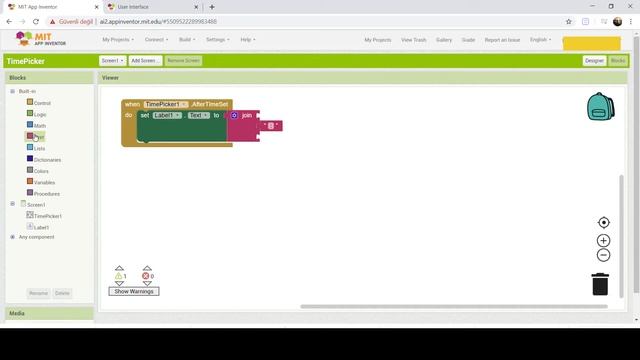
Task: Collapse the Built-in tree node
Action: pyautogui.click(x=12, y=91)
